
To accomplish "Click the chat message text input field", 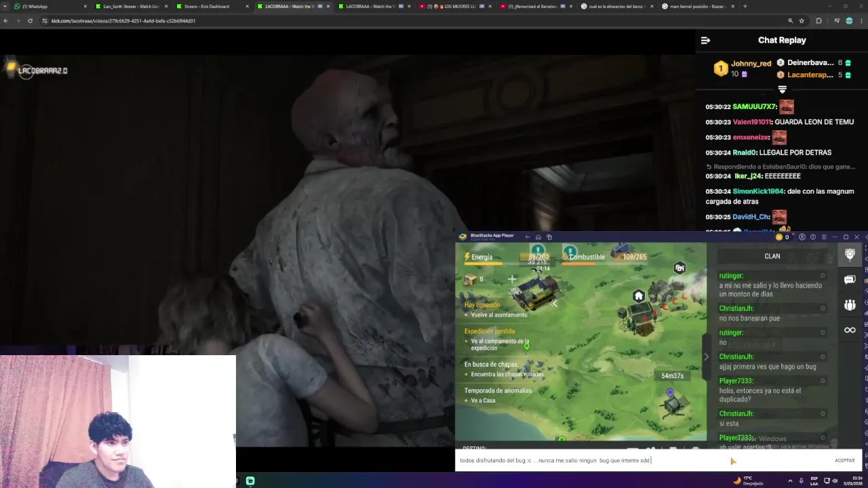I will coord(641,460).
